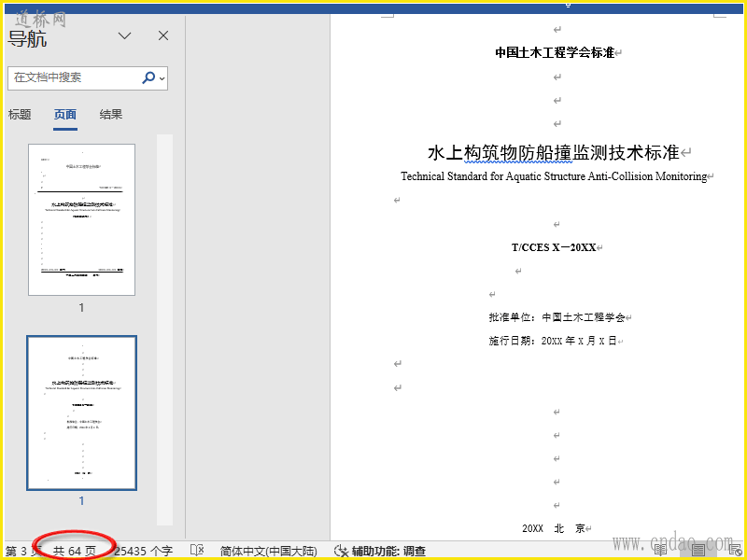Screen dimensions: 747x560
Task: Open the 结果 tab
Action: (111, 114)
